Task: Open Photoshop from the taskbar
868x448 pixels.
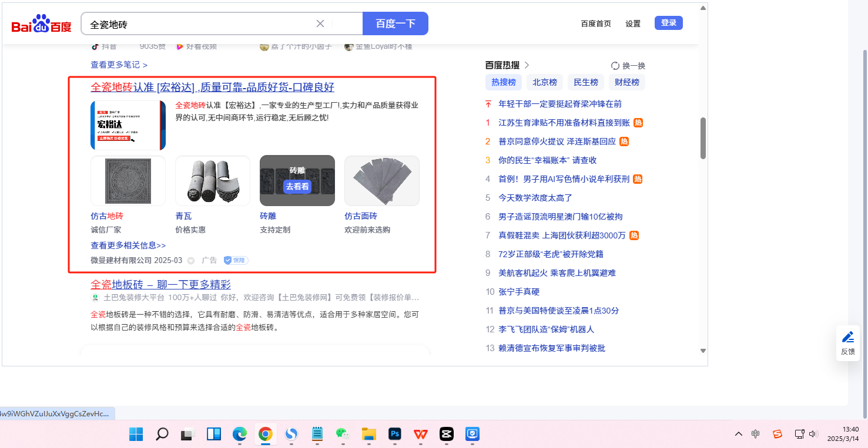Action: [395, 434]
